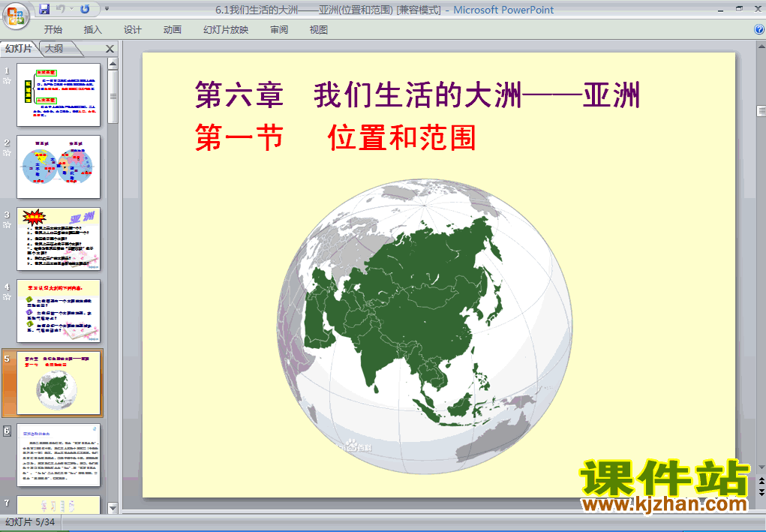Switch to the 插入 ribbon tab
The height and width of the screenshot is (532, 766).
(x=93, y=30)
